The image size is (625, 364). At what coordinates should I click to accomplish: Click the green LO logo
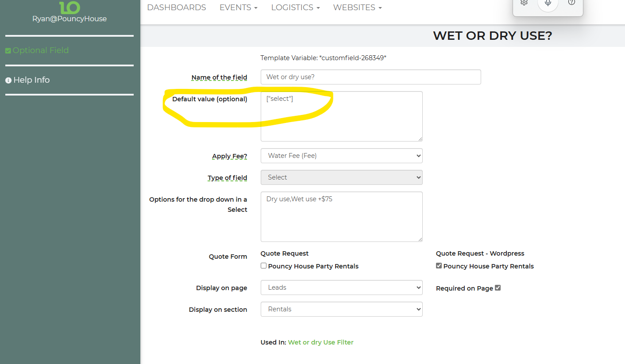tap(69, 7)
